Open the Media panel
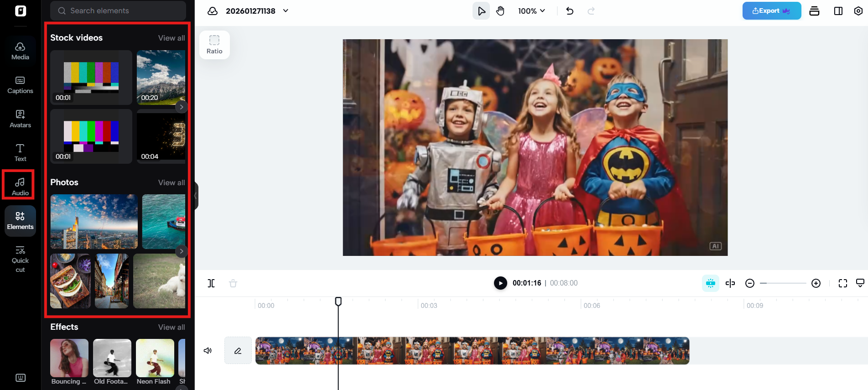Image resolution: width=868 pixels, height=390 pixels. click(x=20, y=51)
